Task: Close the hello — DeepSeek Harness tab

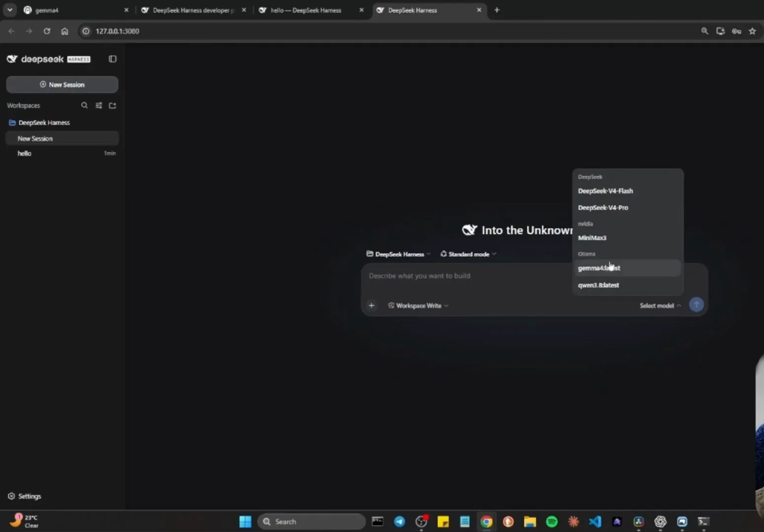Action: point(361,10)
